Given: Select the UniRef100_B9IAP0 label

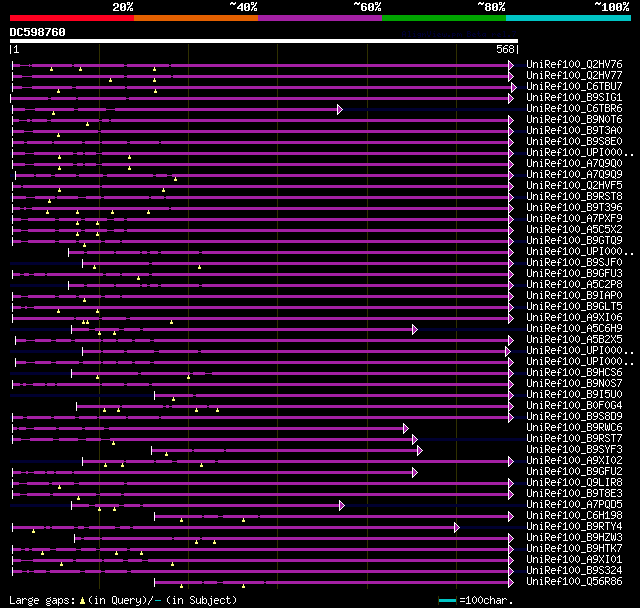Looking at the screenshot, I should (x=574, y=296).
